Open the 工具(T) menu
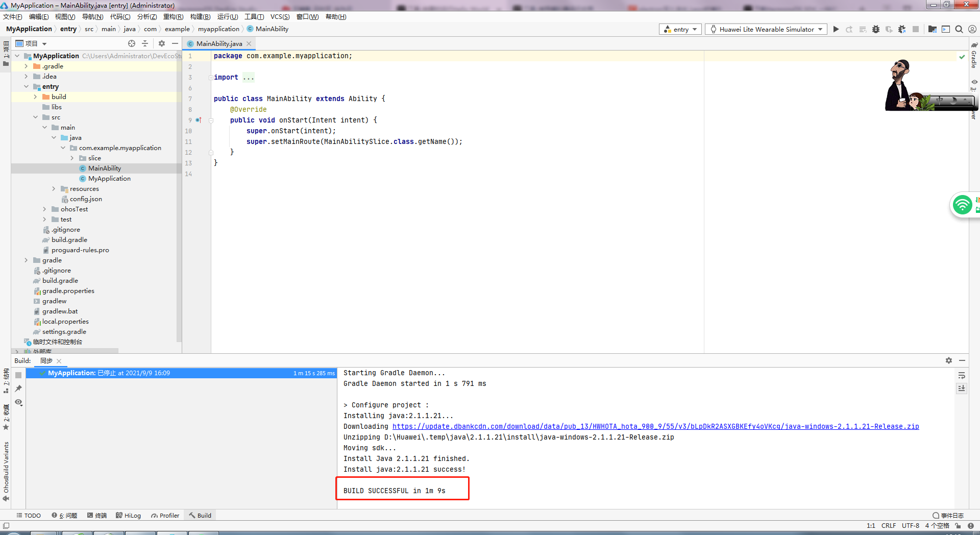The image size is (980, 535). [254, 17]
